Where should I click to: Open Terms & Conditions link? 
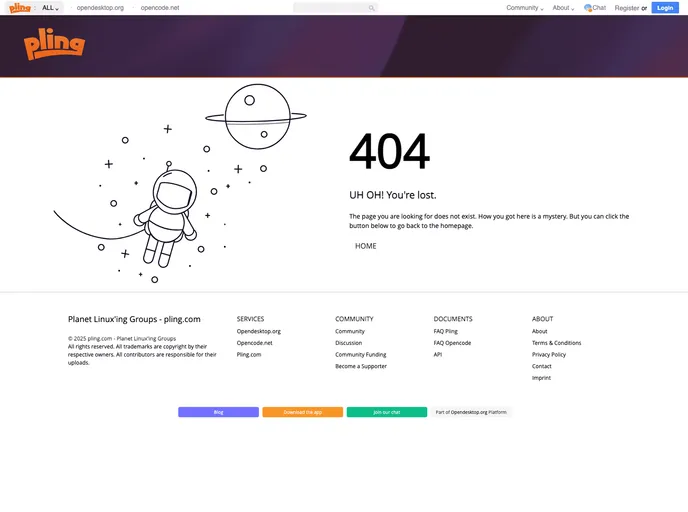[556, 343]
